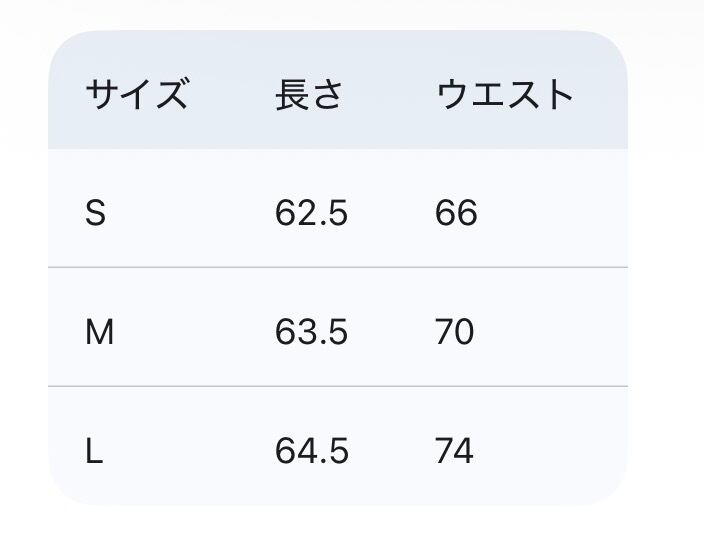Screen dimensions: 704x541
Task: Select the ウエスト column header
Action: 505,95
